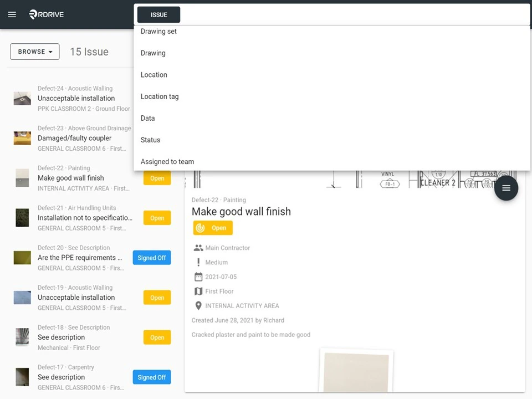
Task: Click the ISSUE chip in the search bar
Action: (x=158, y=14)
